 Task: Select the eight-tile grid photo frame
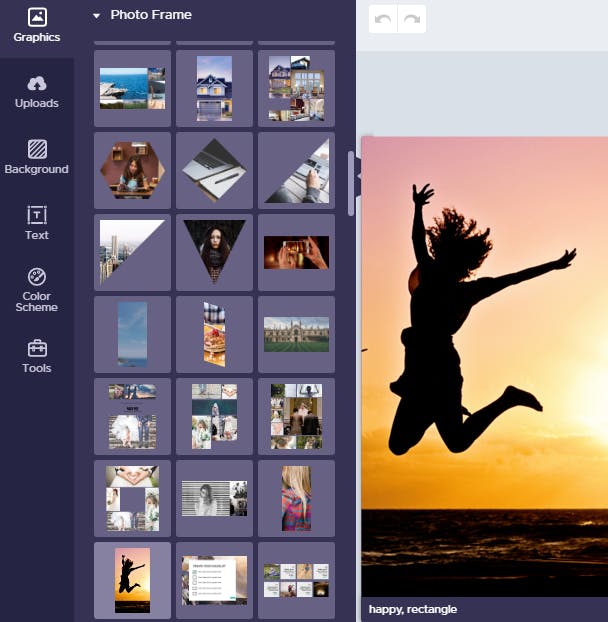coord(296,581)
